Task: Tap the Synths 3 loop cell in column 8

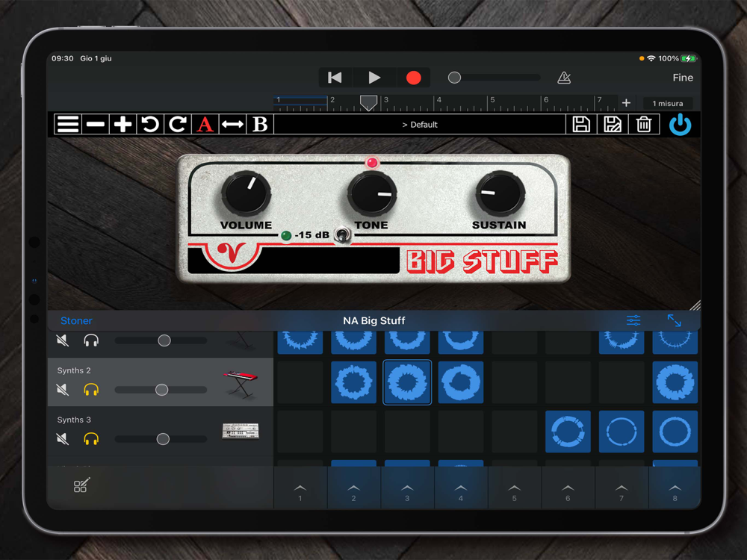Action: point(675,432)
